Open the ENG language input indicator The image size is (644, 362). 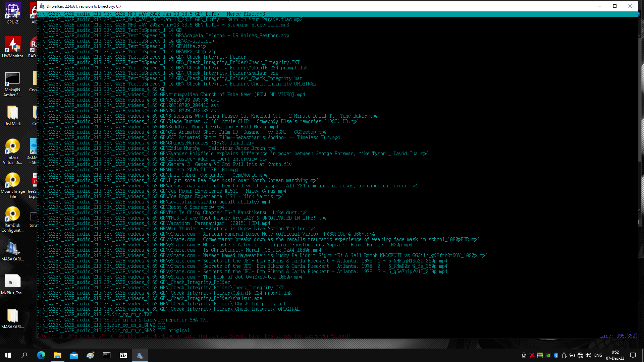pos(598,355)
